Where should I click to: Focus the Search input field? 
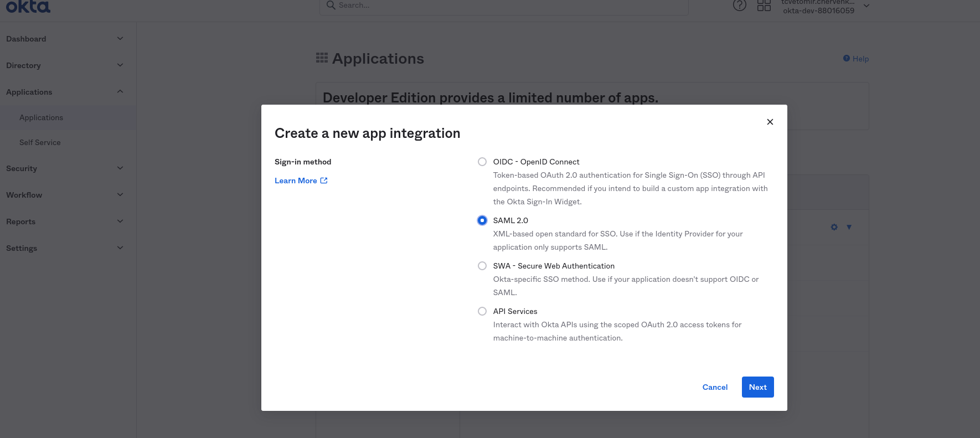point(504,6)
